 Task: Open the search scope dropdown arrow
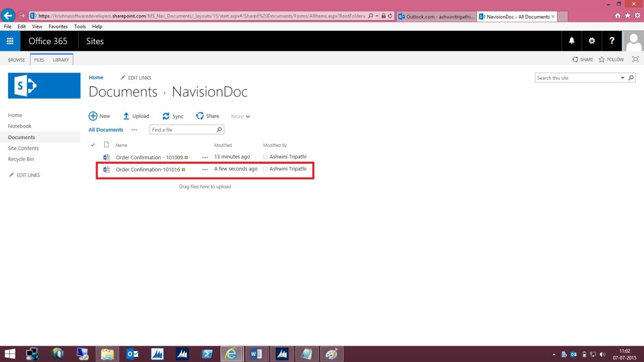pyautogui.click(x=623, y=78)
